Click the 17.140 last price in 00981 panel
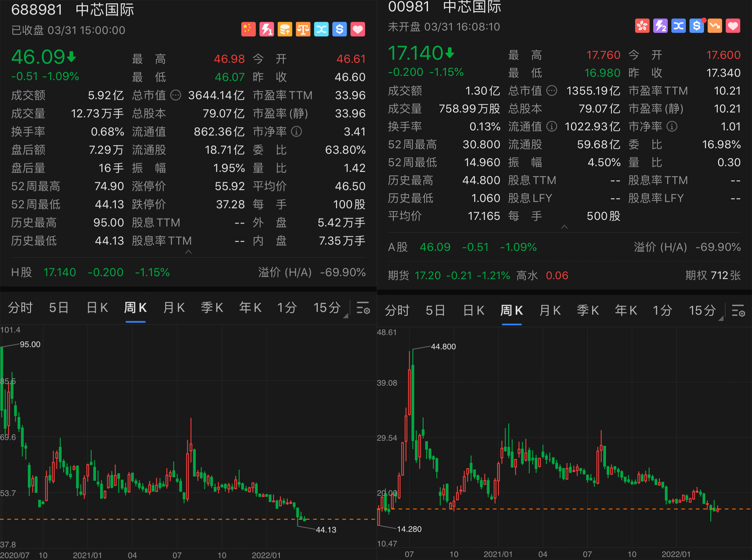 pos(421,53)
